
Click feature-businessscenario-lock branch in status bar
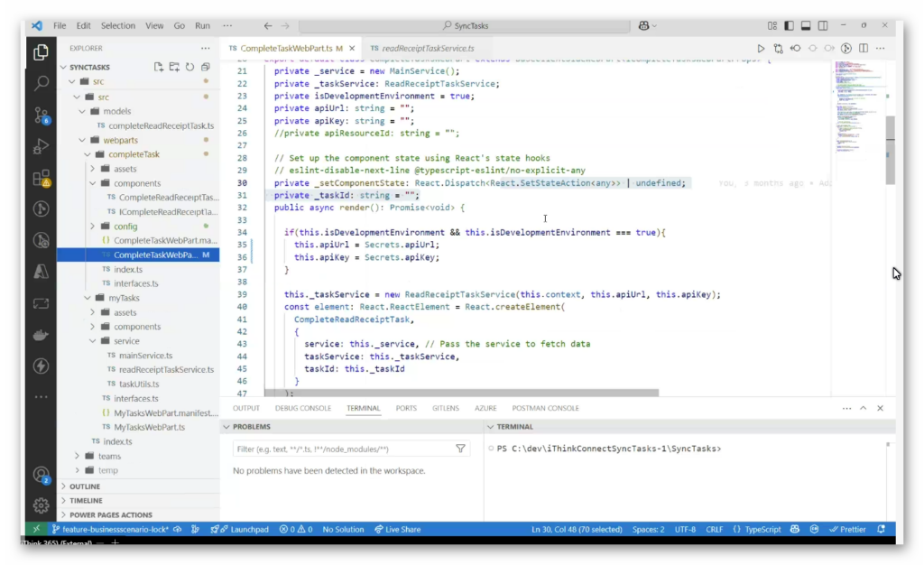[110, 529]
